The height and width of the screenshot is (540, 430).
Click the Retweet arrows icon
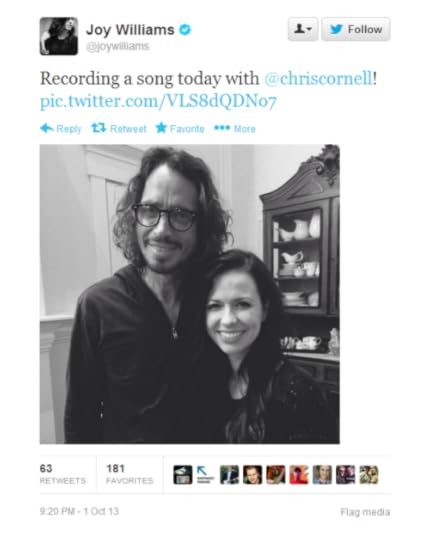click(99, 128)
